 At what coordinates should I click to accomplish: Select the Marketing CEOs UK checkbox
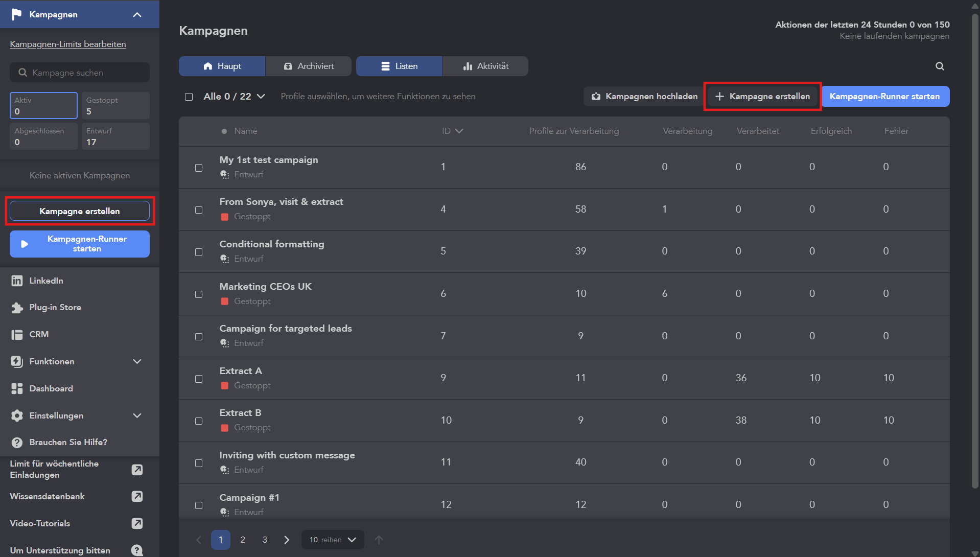pos(199,294)
